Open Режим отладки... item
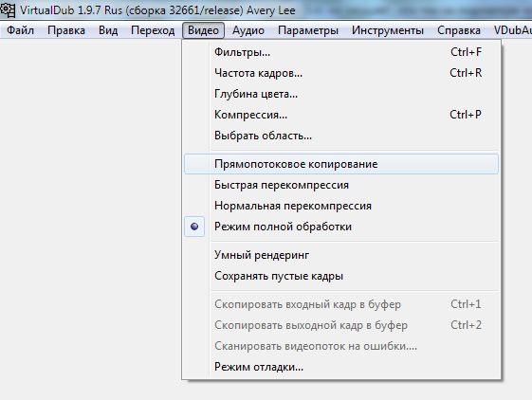Screen dimensions: 532x400 341,367
